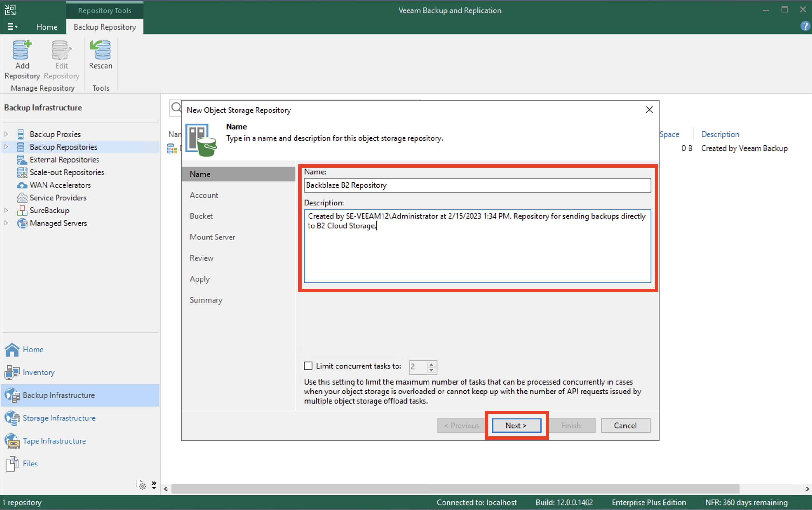Click the navigation pane settings icon
The width and height of the screenshot is (812, 510).
[141, 485]
